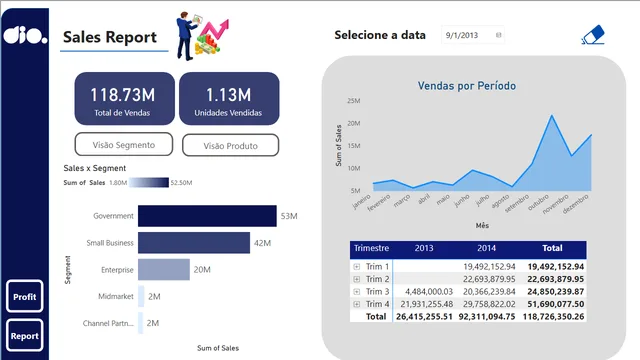Select the Government bar
Image resolution: width=640 pixels, height=360 pixels.
click(207, 216)
